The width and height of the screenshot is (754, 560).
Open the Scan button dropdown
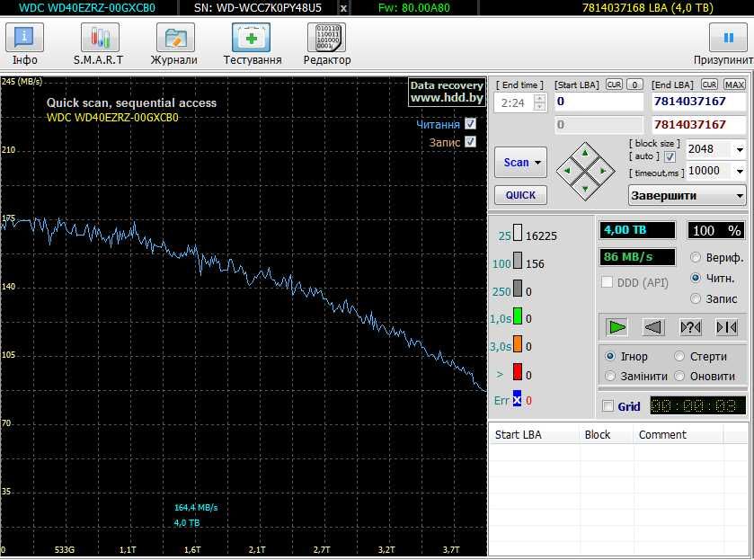tap(538, 163)
